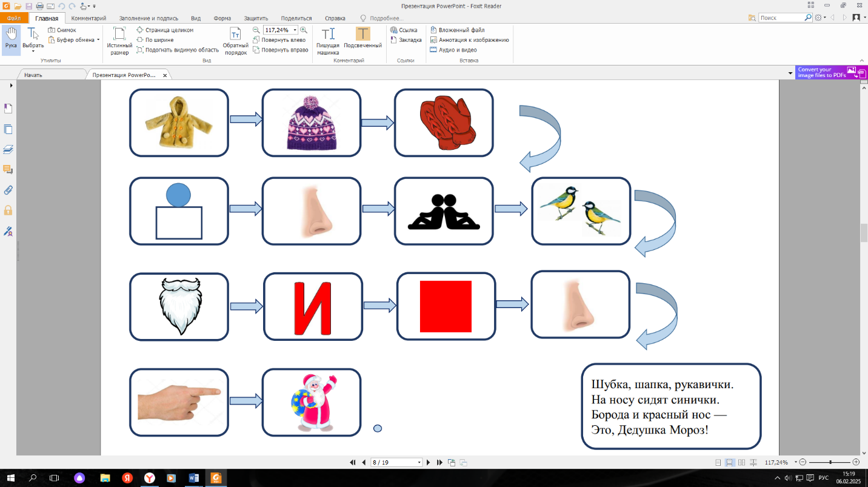This screenshot has height=487, width=868.
Task: Go to previous page arrow
Action: pyautogui.click(x=364, y=462)
